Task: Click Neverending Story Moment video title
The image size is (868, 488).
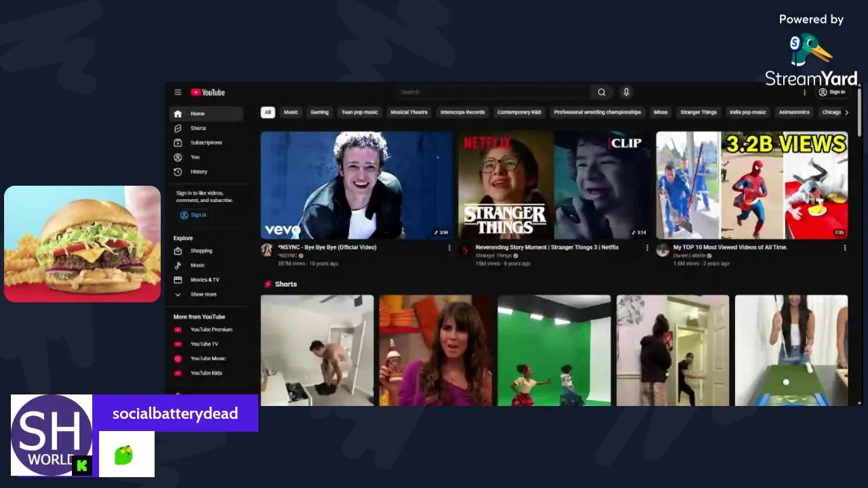Action: pyautogui.click(x=547, y=247)
